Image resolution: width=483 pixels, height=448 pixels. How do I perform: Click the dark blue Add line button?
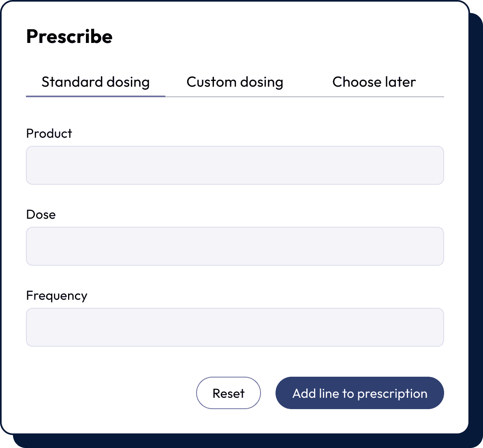click(359, 393)
